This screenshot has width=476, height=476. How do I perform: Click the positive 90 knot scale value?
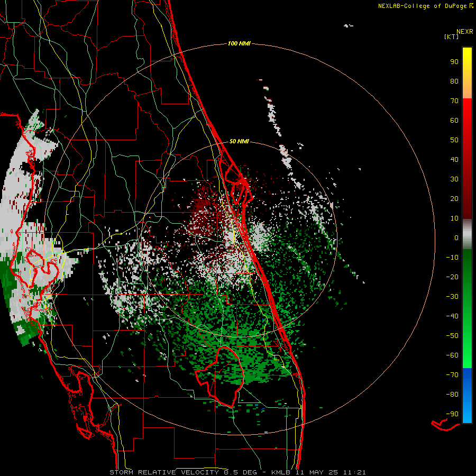(x=454, y=62)
